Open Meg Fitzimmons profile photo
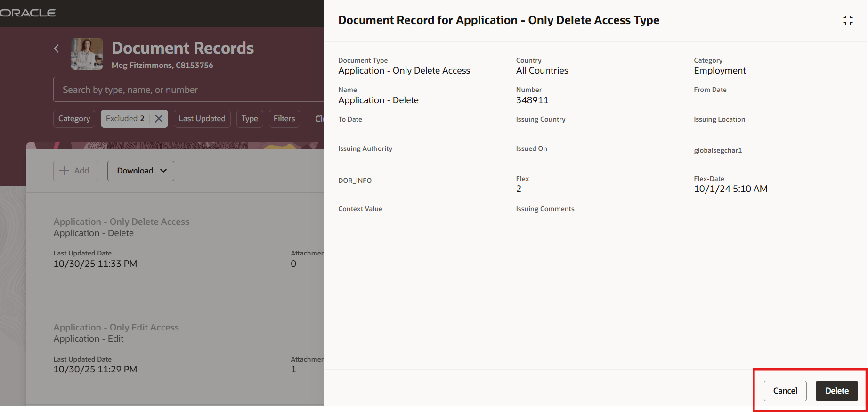 [87, 54]
